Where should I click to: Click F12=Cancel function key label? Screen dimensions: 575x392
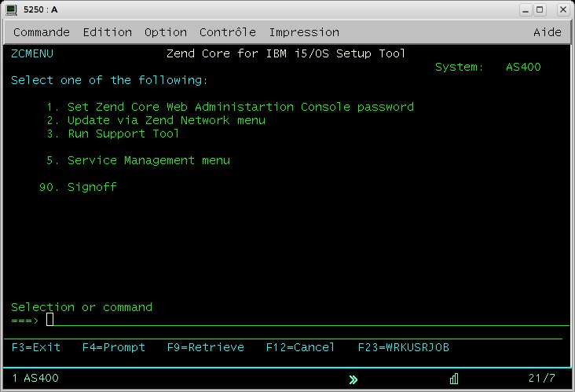pos(300,347)
